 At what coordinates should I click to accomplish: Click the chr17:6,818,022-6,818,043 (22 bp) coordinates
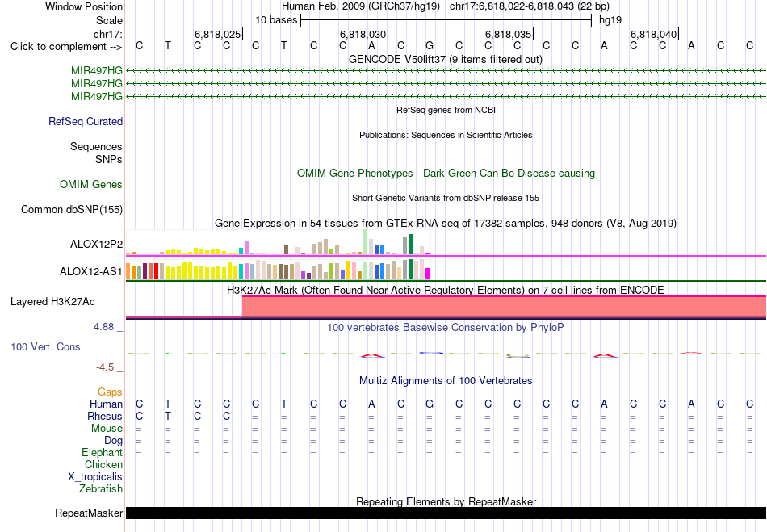click(x=530, y=6)
